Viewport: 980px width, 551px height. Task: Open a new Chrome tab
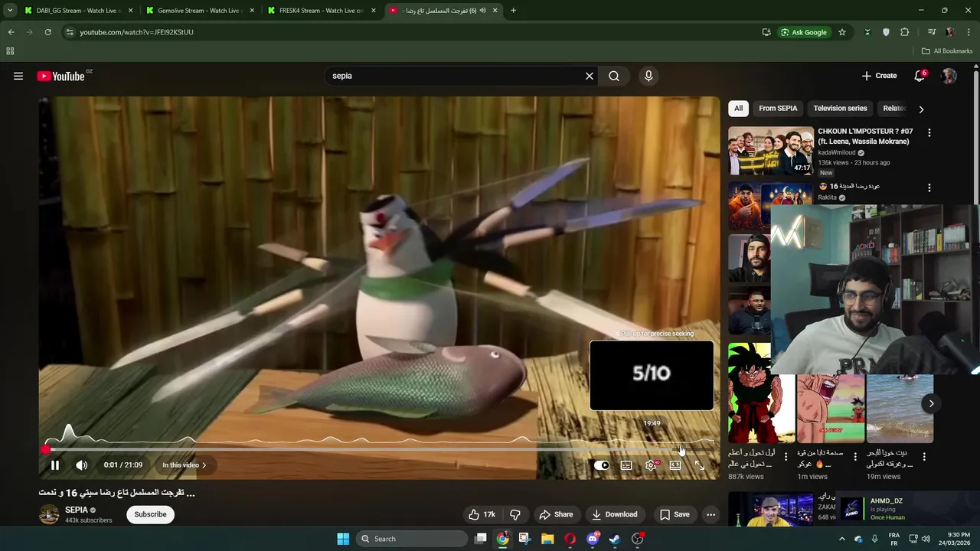click(513, 11)
